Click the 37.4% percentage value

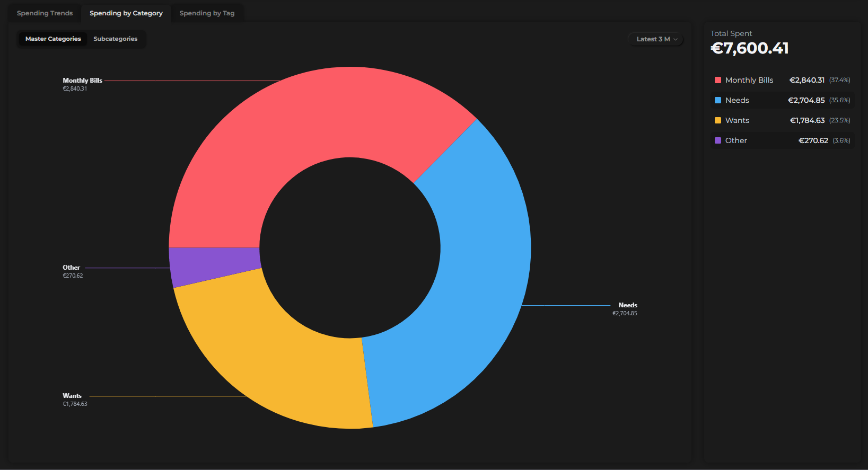click(x=840, y=80)
